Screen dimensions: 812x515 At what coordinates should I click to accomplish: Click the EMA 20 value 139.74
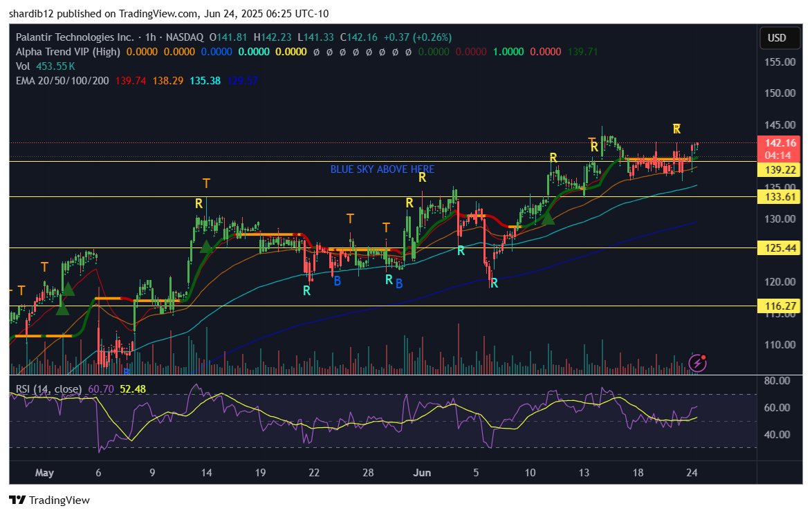pos(131,81)
